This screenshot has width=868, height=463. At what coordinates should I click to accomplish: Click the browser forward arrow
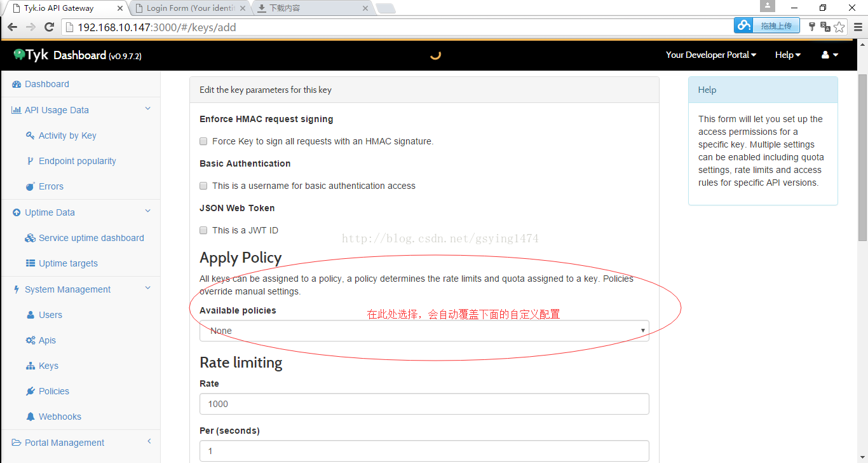click(x=31, y=27)
